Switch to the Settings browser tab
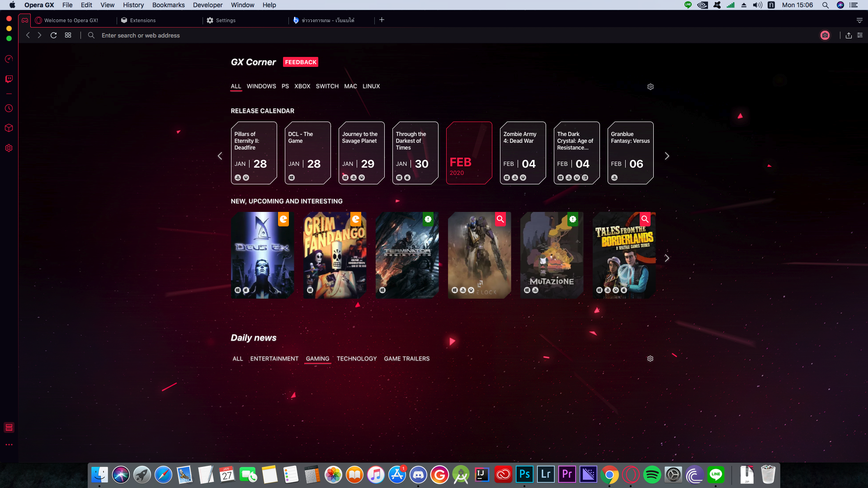 click(x=245, y=20)
